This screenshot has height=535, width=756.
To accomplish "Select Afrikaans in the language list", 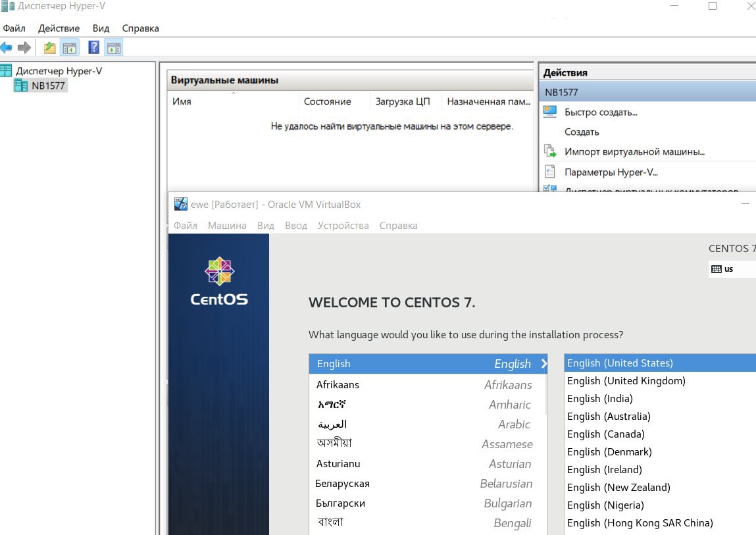I will pyautogui.click(x=427, y=384).
